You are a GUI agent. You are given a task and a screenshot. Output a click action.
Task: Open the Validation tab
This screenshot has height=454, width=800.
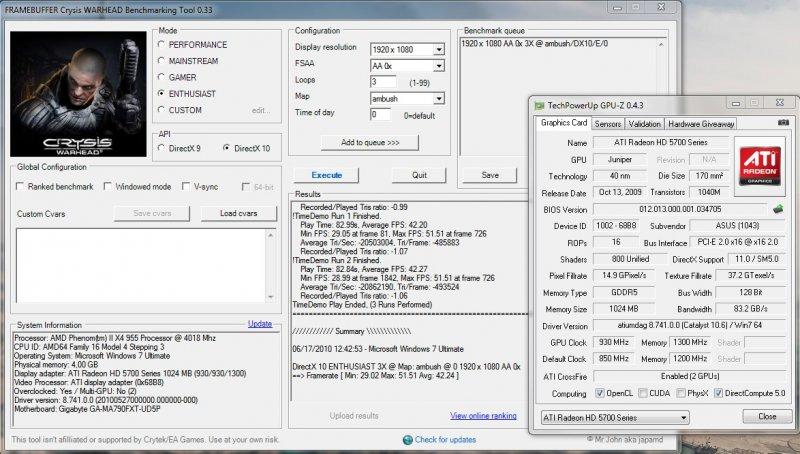click(x=644, y=124)
